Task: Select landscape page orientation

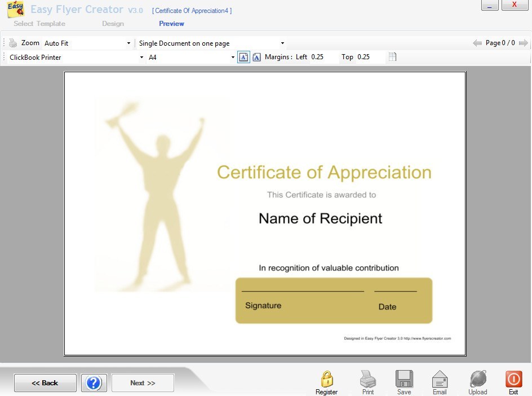Action: pyautogui.click(x=256, y=57)
